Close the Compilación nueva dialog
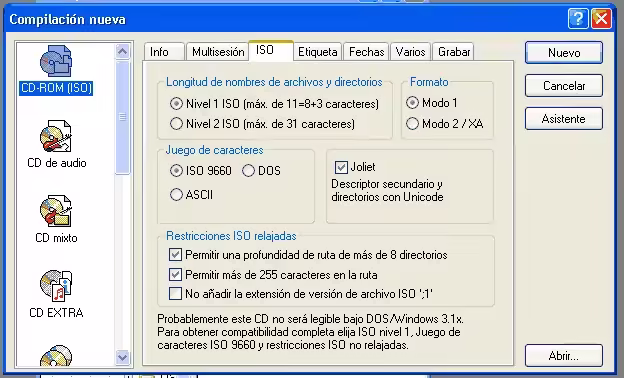The image size is (624, 378). [601, 18]
